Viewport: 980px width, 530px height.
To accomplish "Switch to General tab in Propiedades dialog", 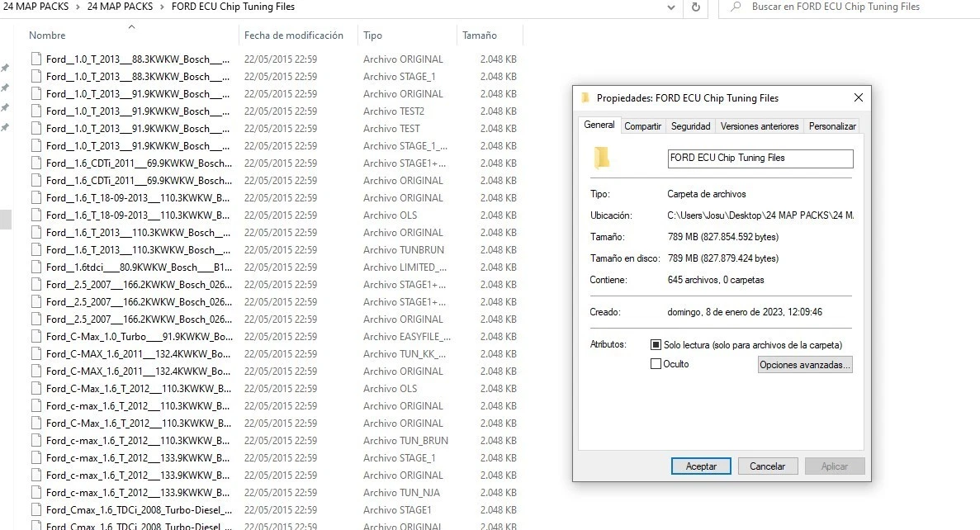I will pos(599,125).
